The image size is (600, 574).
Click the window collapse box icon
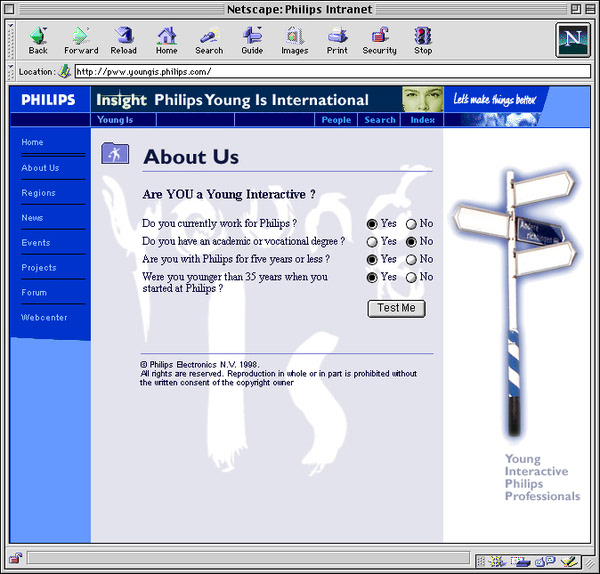pyautogui.click(x=590, y=9)
